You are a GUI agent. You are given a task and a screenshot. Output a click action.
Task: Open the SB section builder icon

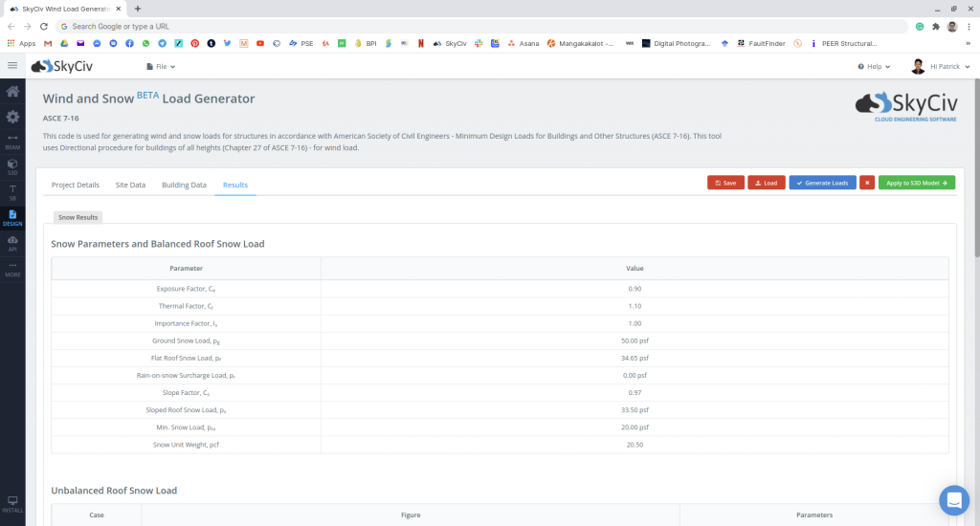[12, 192]
